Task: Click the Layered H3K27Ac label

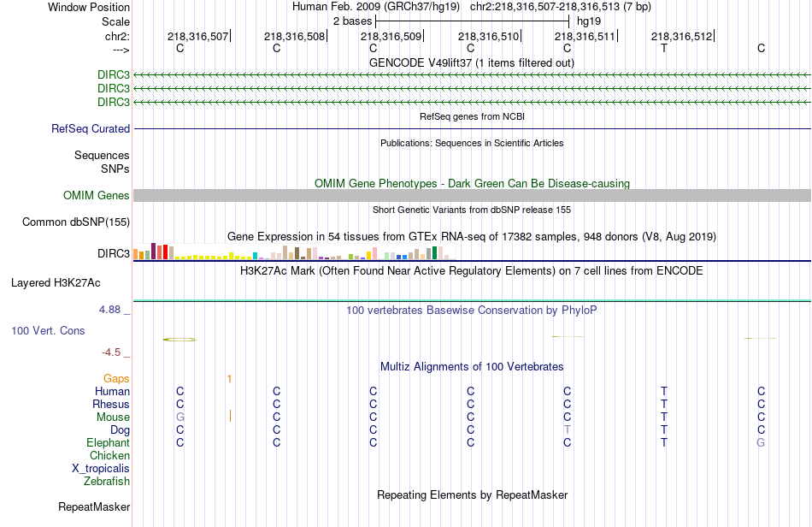Action: point(56,283)
